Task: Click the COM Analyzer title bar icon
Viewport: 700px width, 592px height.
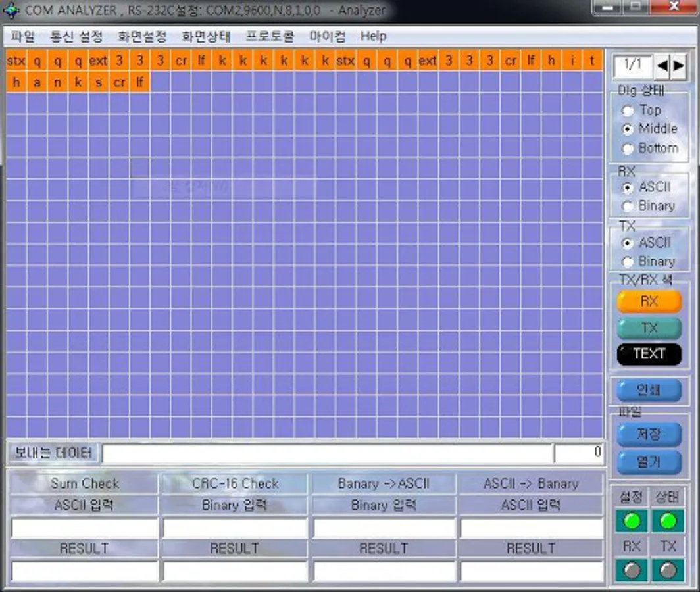Action: (x=12, y=11)
